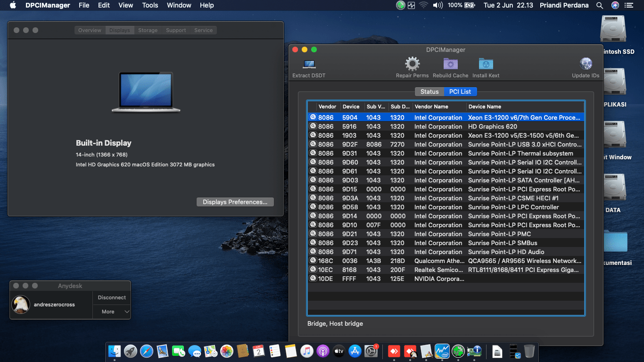Click the Siri icon in the menu bar

[x=615, y=5]
